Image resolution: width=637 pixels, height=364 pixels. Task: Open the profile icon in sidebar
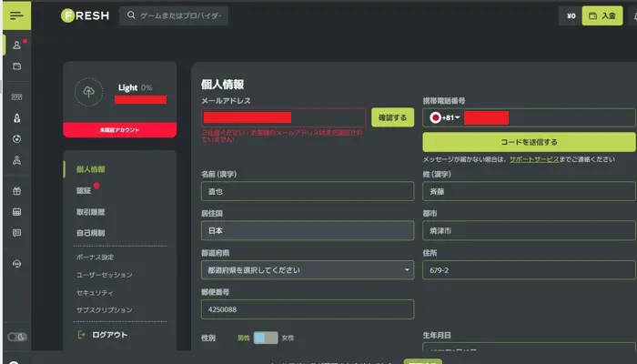(x=16, y=45)
